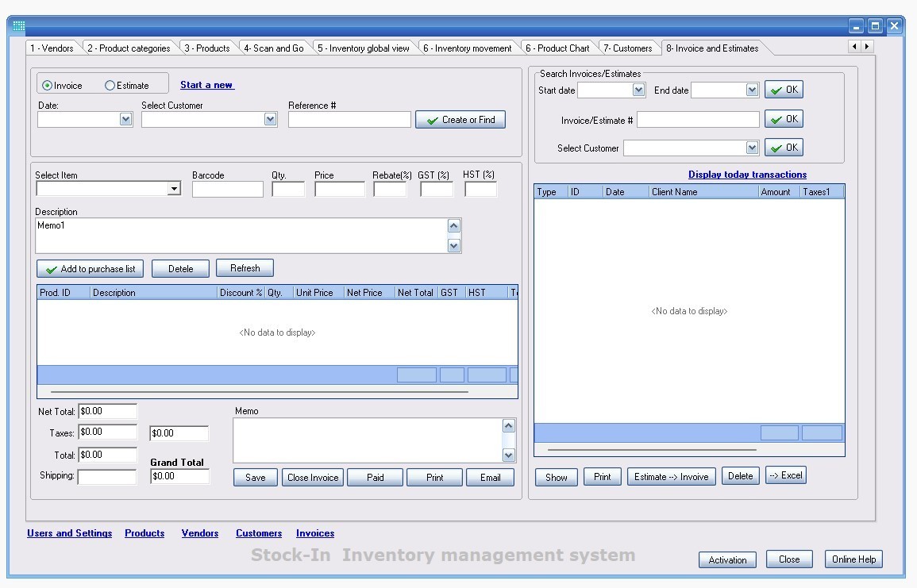Mark invoice with the Paid button
This screenshot has width=917, height=588.
pos(375,478)
